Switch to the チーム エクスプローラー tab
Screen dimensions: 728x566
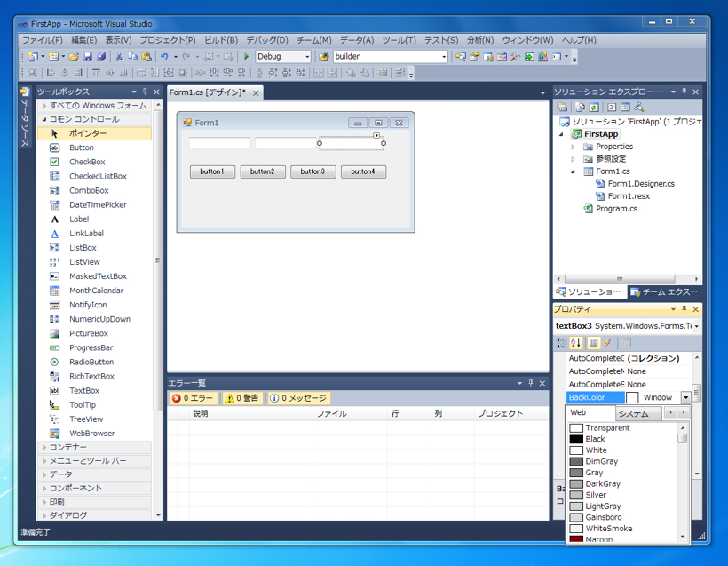point(664,291)
